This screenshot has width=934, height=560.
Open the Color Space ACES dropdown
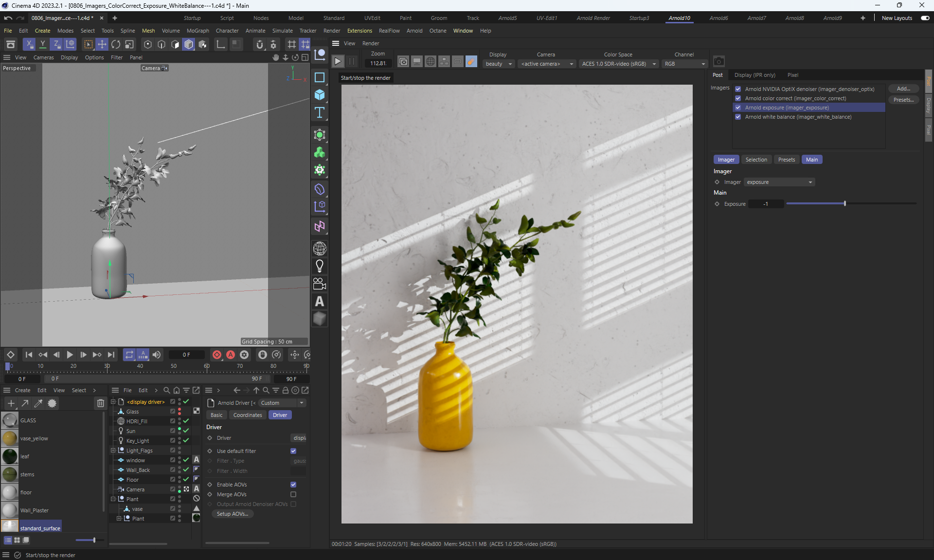[619, 64]
